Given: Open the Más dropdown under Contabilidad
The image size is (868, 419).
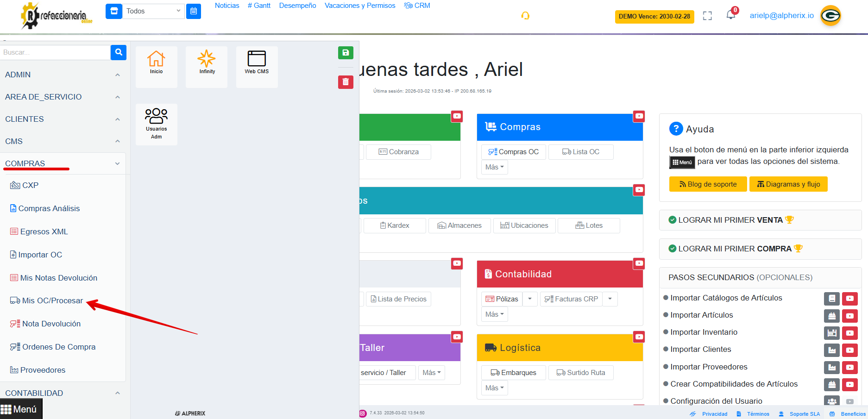Looking at the screenshot, I should tap(494, 314).
